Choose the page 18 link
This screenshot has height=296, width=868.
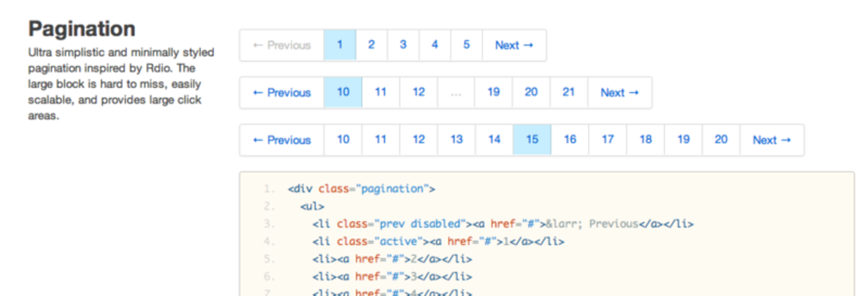click(x=646, y=140)
